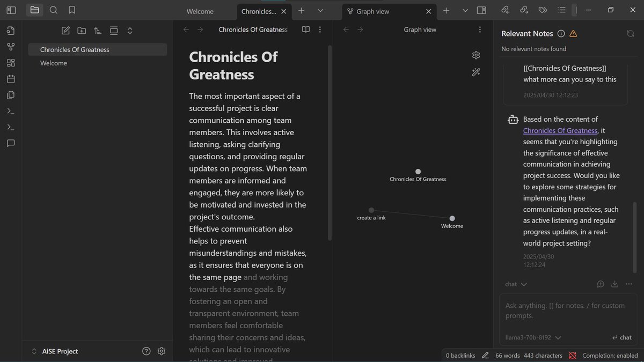Screen dimensions: 644x362
Task: Open the outgoing links panel icon
Action: 524,10
